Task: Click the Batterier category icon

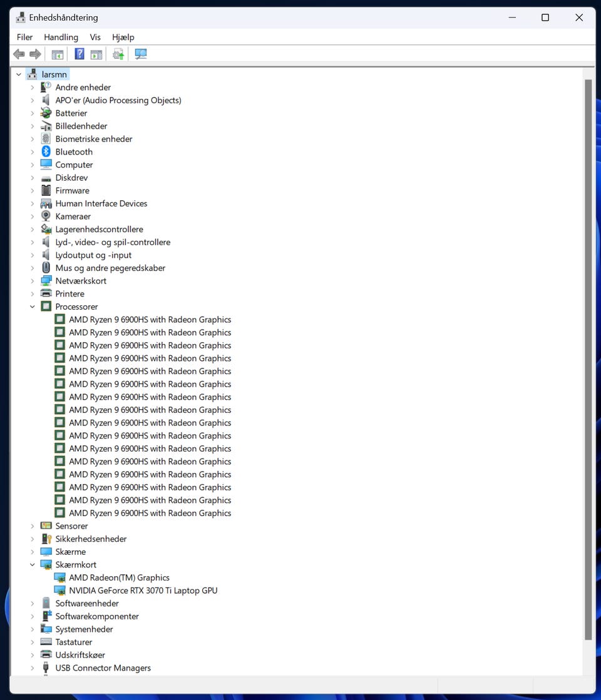Action: pos(46,113)
